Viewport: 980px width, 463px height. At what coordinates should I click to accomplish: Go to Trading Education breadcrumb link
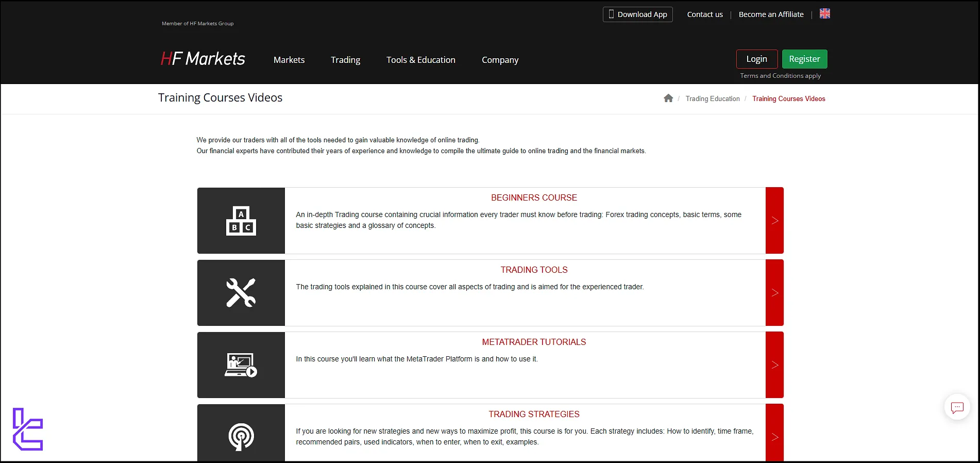point(712,99)
